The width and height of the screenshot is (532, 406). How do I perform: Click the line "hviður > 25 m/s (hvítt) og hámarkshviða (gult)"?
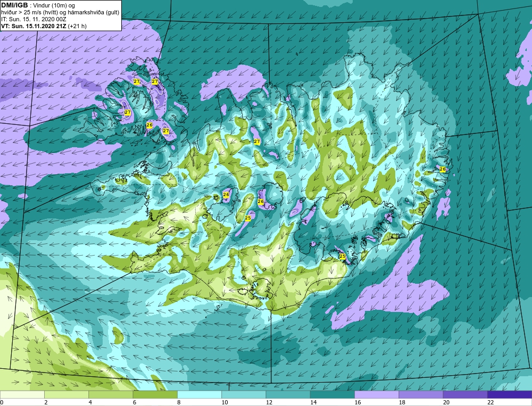tap(60, 13)
